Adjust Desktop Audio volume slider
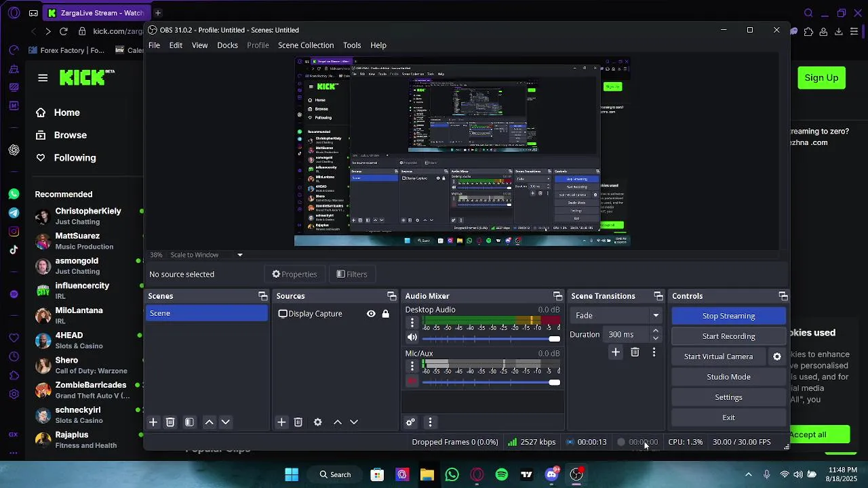The image size is (868, 488). coord(491,339)
